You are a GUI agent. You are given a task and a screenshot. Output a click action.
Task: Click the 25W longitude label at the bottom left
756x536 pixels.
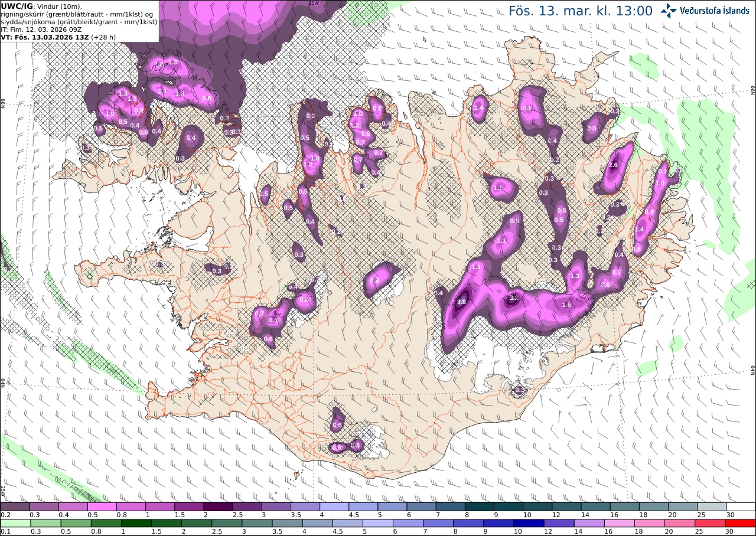click(x=3, y=490)
